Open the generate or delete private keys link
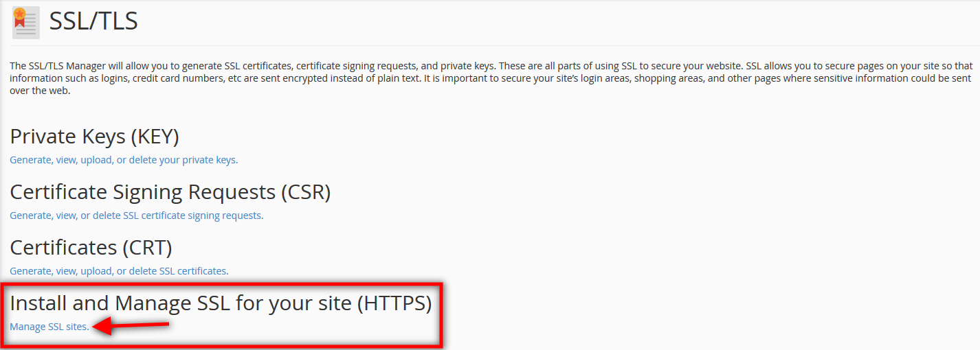 (124, 160)
